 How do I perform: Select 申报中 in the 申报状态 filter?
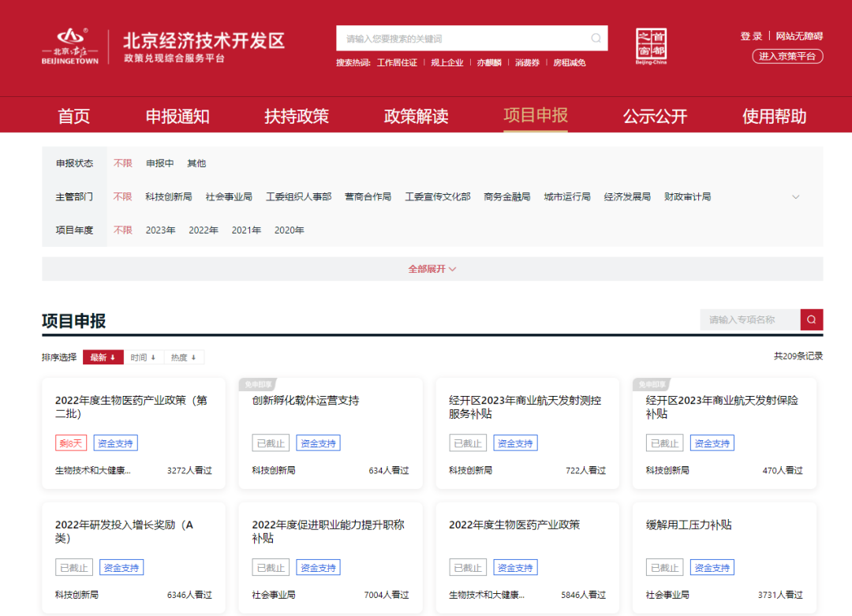tap(159, 163)
